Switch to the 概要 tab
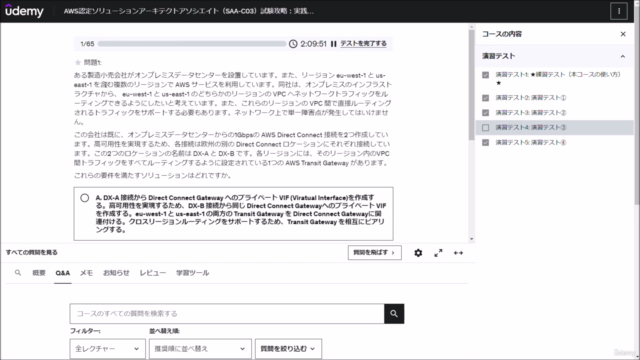Image resolution: width=640 pixels, height=360 pixels. coord(39,273)
